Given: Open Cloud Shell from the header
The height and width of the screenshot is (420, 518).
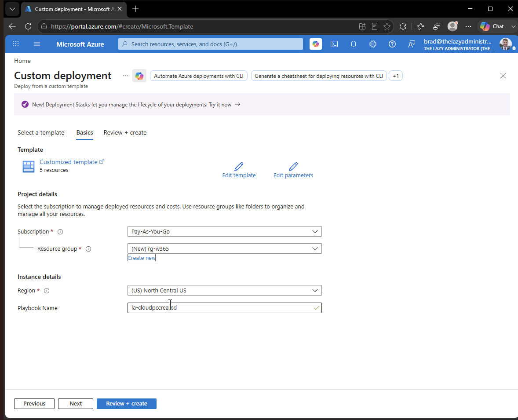Looking at the screenshot, I should (334, 44).
